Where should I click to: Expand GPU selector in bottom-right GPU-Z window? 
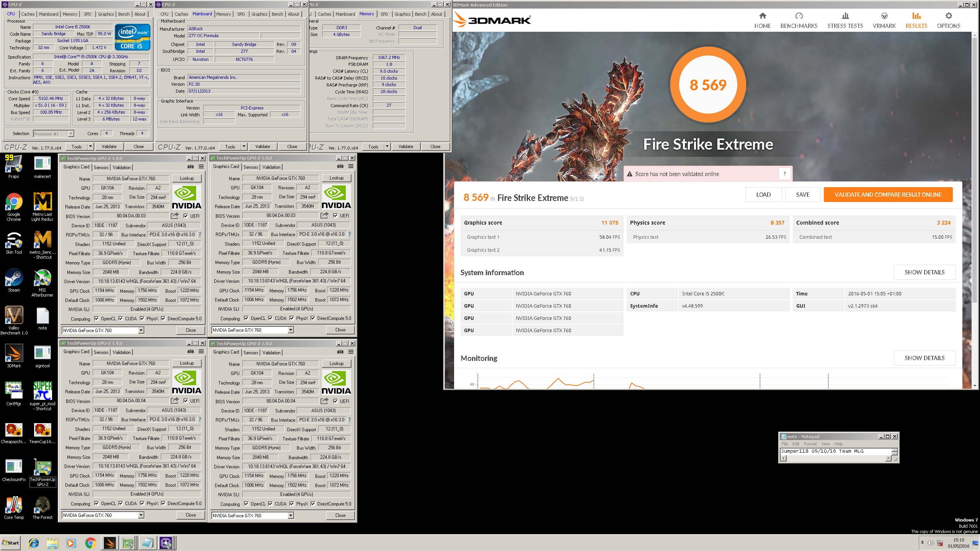click(291, 516)
